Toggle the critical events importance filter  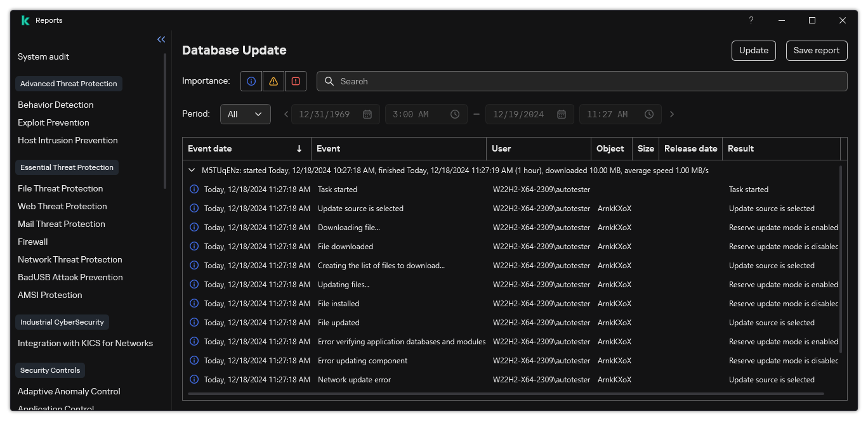296,81
